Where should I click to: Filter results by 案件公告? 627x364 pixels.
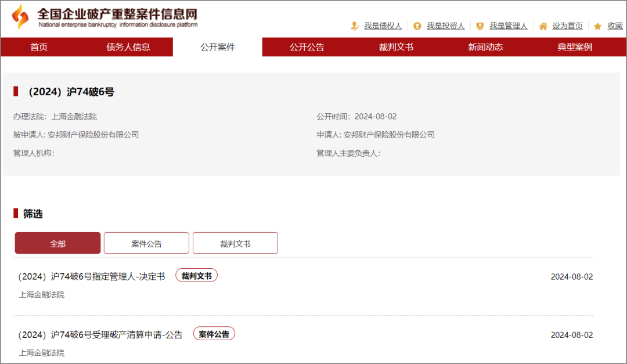click(x=146, y=243)
